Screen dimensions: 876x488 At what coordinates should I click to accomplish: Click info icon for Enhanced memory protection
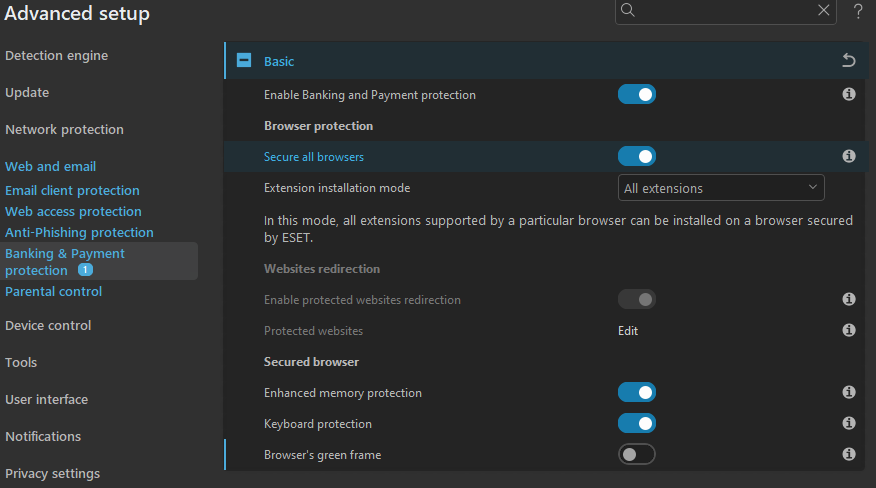coord(849,393)
